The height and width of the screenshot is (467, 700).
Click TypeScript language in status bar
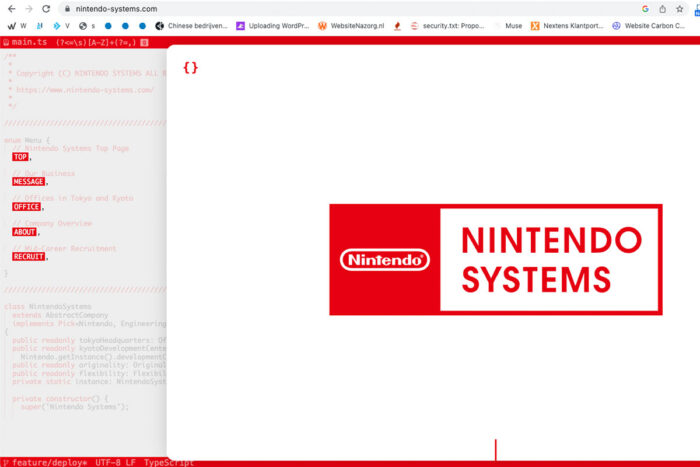pos(169,463)
